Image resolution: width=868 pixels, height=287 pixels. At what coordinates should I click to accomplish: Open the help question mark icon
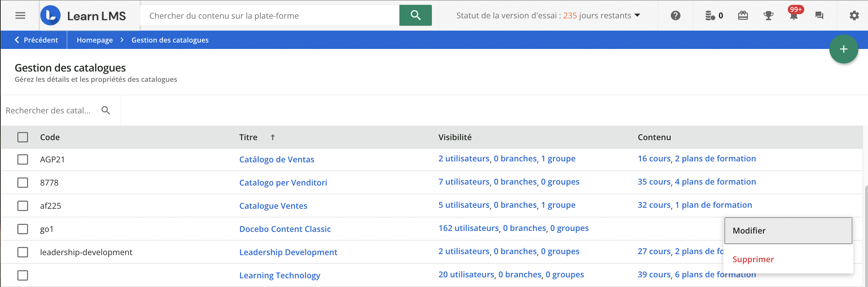[x=675, y=15]
